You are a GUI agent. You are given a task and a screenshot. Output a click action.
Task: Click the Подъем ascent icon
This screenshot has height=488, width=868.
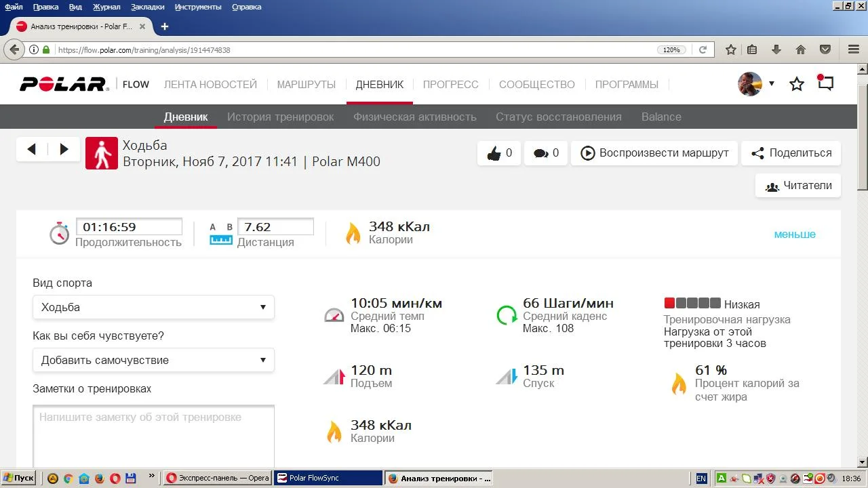tap(334, 376)
